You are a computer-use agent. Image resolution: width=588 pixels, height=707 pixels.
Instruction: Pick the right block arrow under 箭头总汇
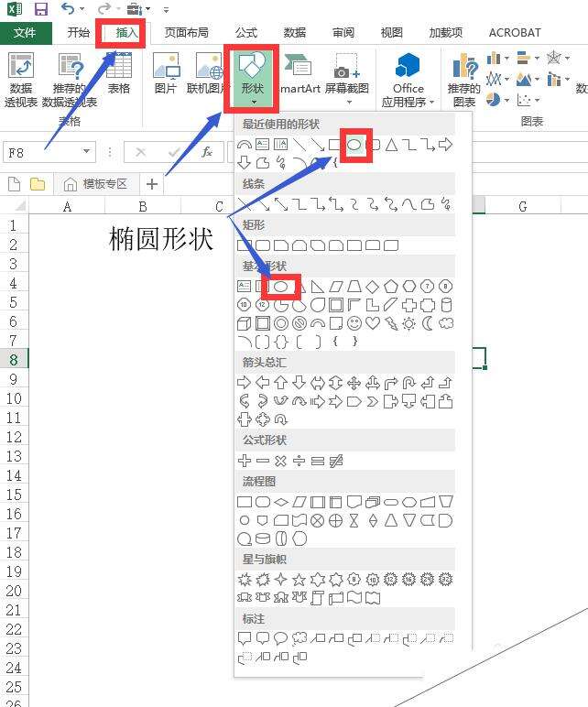[244, 383]
